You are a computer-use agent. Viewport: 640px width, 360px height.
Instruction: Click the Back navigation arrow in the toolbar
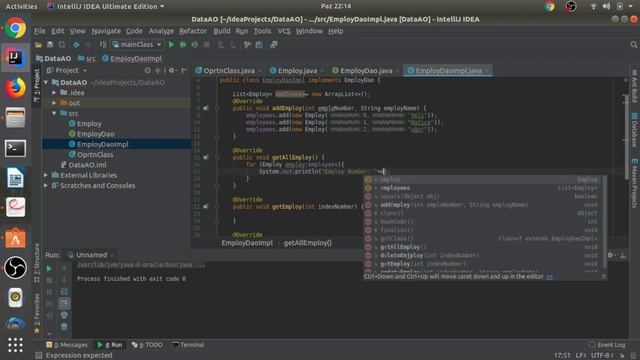[76, 44]
